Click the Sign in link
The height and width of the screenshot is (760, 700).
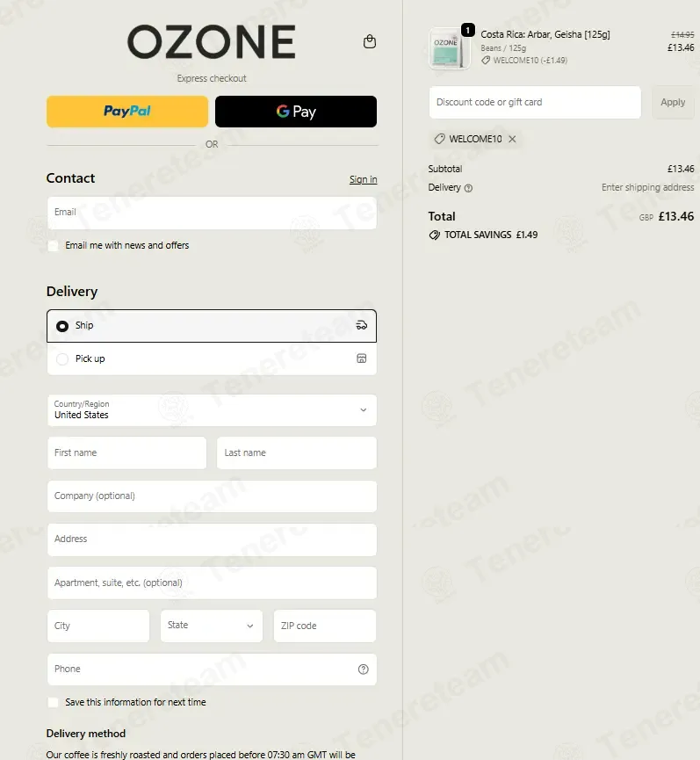[x=364, y=179]
